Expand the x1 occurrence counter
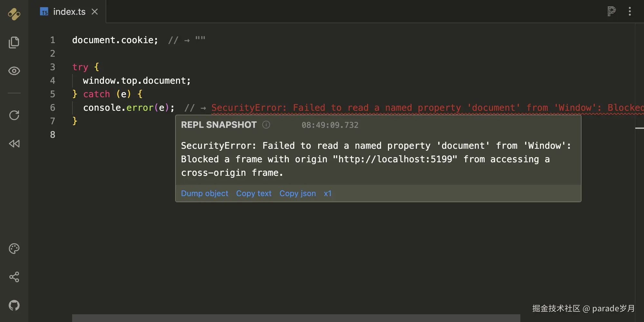Image resolution: width=644 pixels, height=322 pixels. pyautogui.click(x=327, y=194)
